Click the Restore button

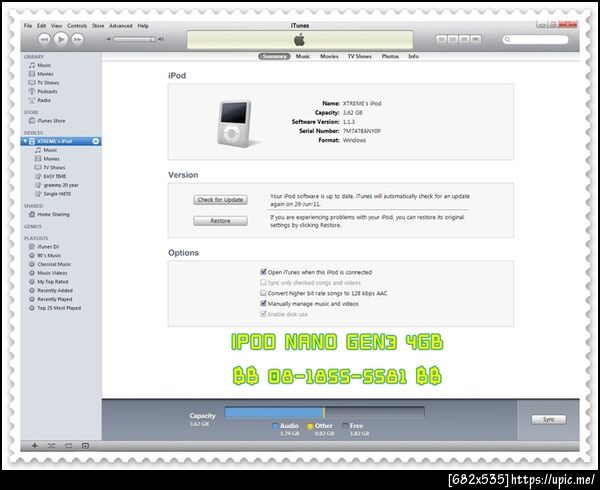tap(220, 221)
